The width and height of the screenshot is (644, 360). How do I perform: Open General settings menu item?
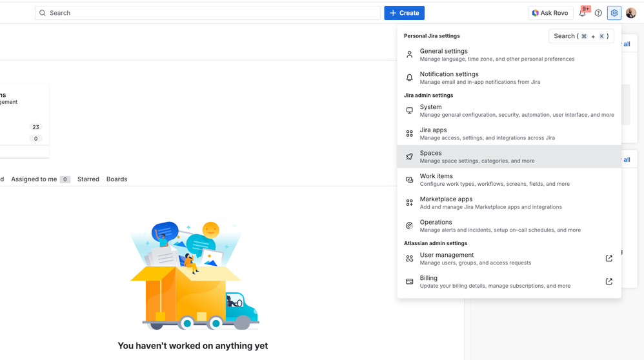[x=509, y=55]
